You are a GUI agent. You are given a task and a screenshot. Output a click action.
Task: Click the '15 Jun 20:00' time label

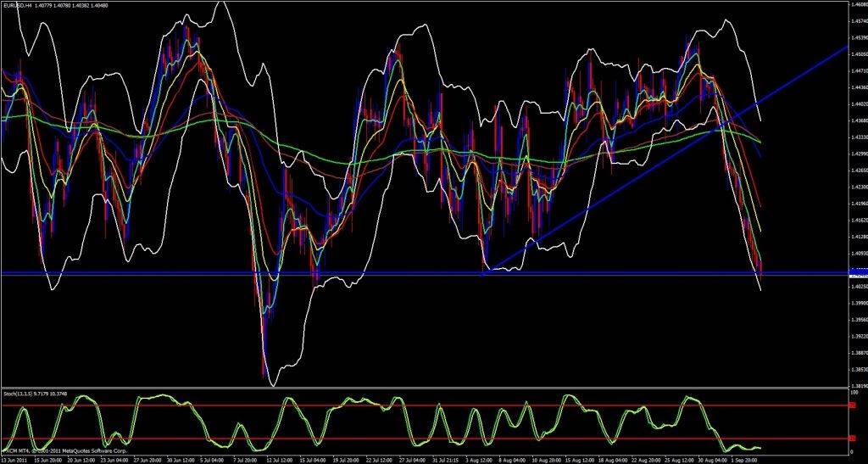[47, 460]
